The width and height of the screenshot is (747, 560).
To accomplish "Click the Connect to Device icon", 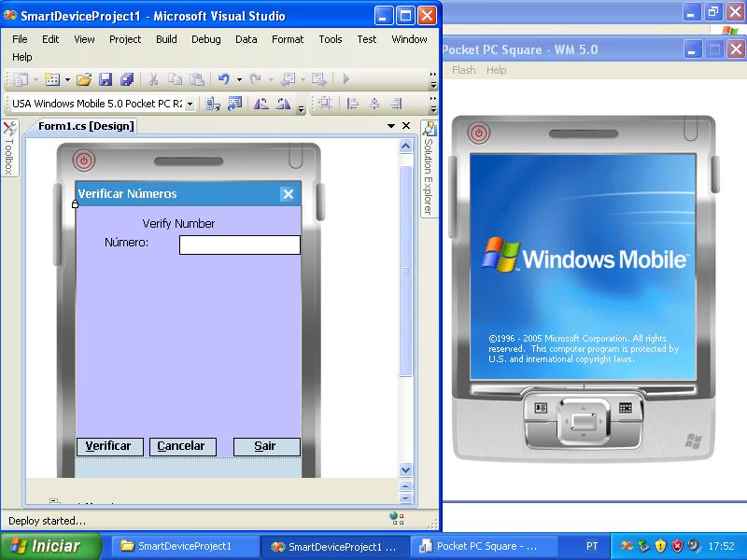I will tap(212, 104).
